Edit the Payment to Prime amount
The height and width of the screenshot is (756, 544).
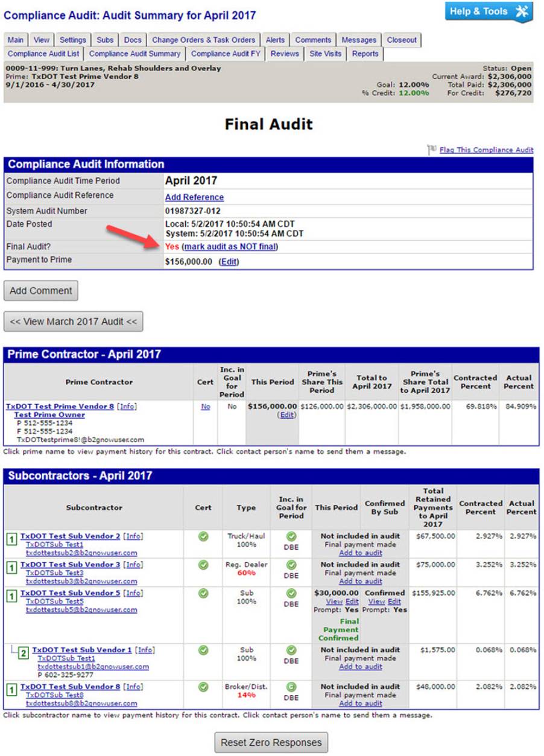pyautogui.click(x=229, y=262)
